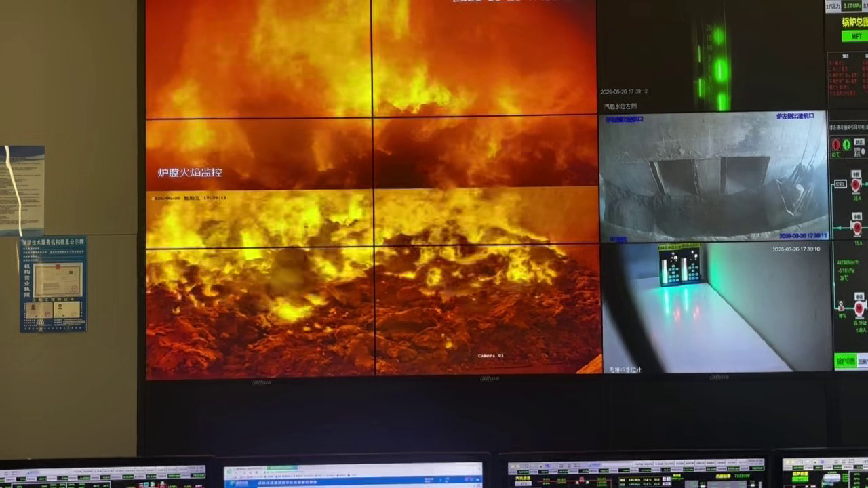Click the 电接点水位计 camera label

625,369
